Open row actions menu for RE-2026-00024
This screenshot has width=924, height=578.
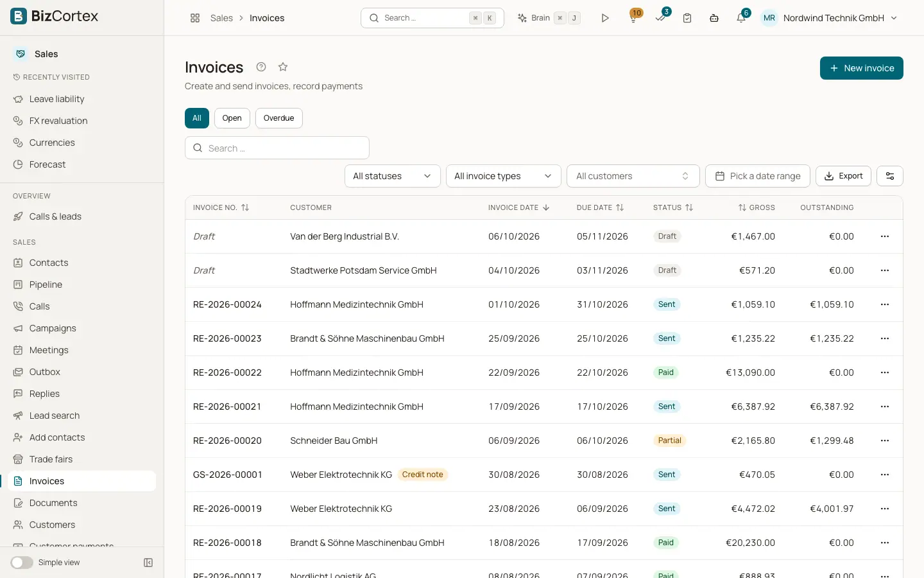[885, 304]
